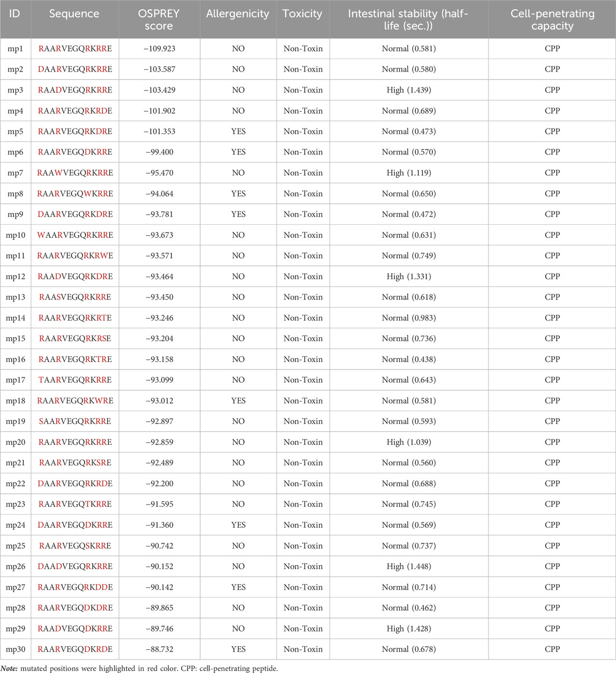Viewport: 616px width, 673px height.
Task: Select the High (1.448) stability cell
Action: (408, 566)
